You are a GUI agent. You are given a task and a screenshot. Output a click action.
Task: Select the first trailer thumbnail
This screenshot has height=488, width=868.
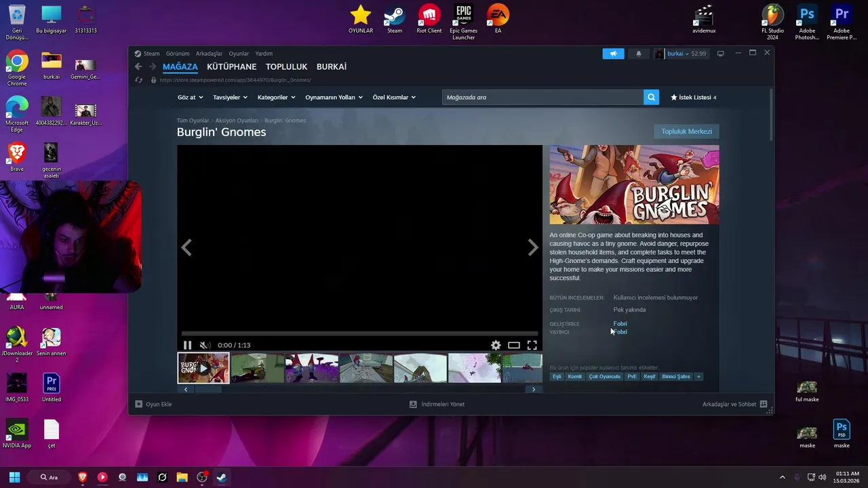(x=203, y=368)
